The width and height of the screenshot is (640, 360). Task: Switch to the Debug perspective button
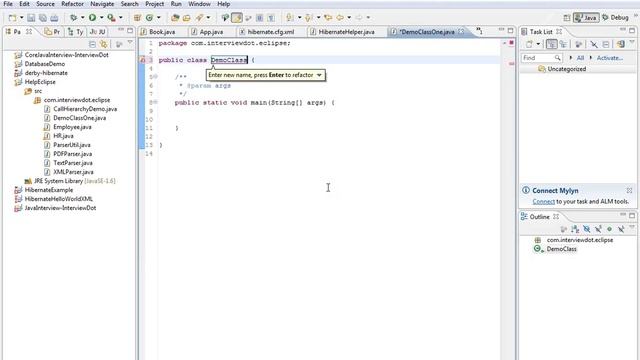(x=615, y=18)
